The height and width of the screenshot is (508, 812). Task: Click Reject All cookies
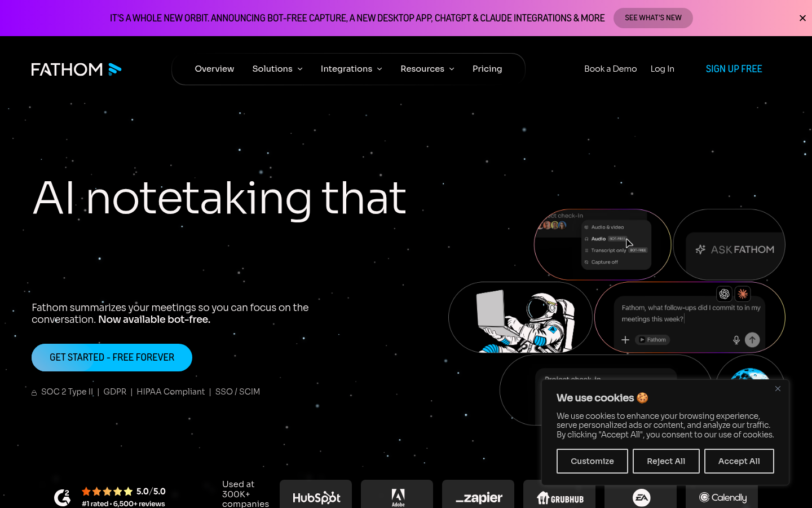[666, 461]
